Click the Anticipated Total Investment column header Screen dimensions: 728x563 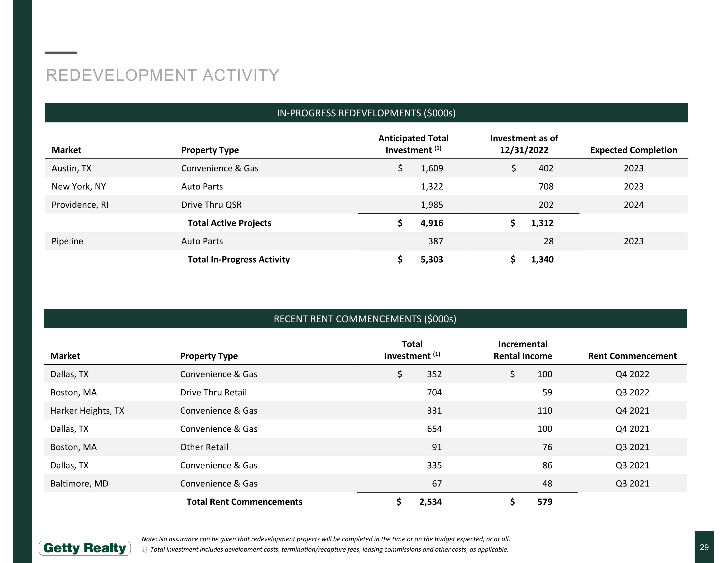(x=413, y=144)
